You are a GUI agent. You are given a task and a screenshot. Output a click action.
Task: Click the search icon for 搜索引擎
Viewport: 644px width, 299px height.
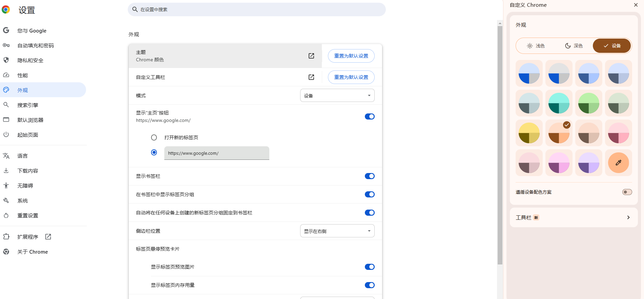pos(6,105)
